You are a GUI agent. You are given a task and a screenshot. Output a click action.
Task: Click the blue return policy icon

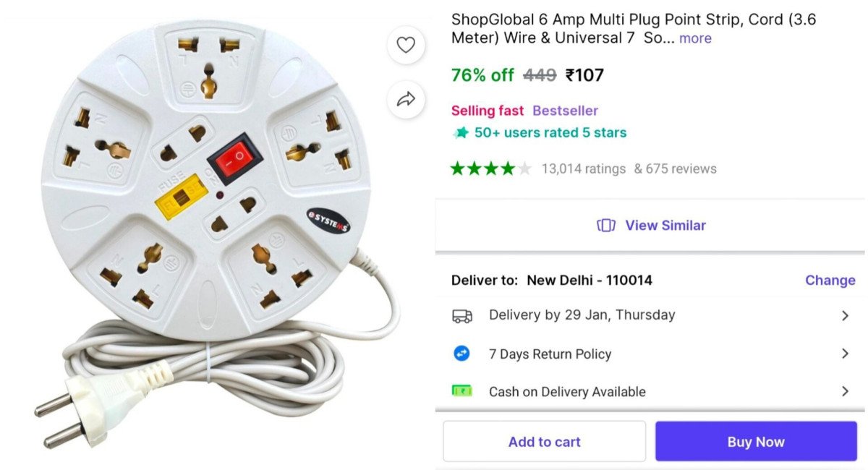click(x=461, y=354)
